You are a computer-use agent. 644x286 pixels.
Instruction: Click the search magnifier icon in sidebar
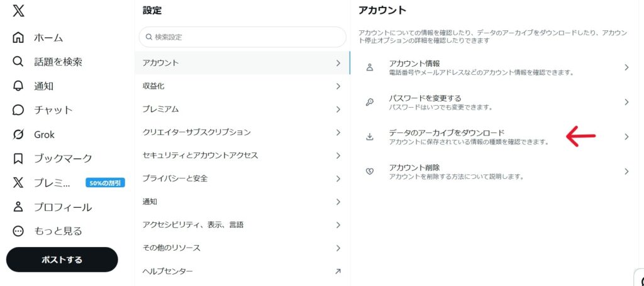point(19,62)
